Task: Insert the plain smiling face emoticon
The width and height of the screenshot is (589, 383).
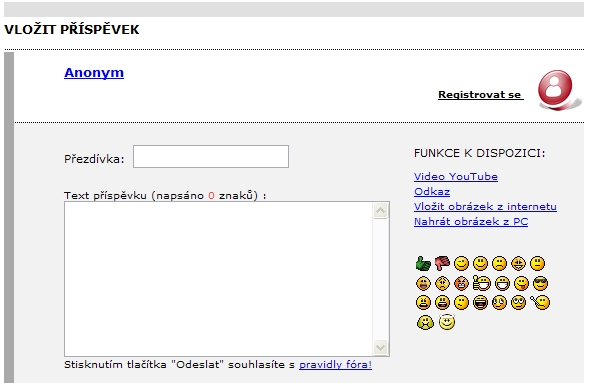Action: pos(480,264)
